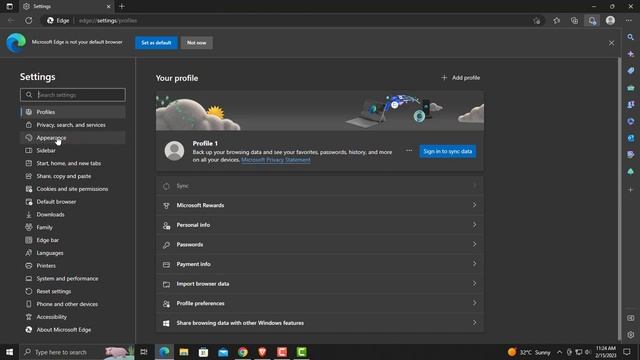Click Sign in to sync data
This screenshot has width=640, height=360.
coord(447,151)
